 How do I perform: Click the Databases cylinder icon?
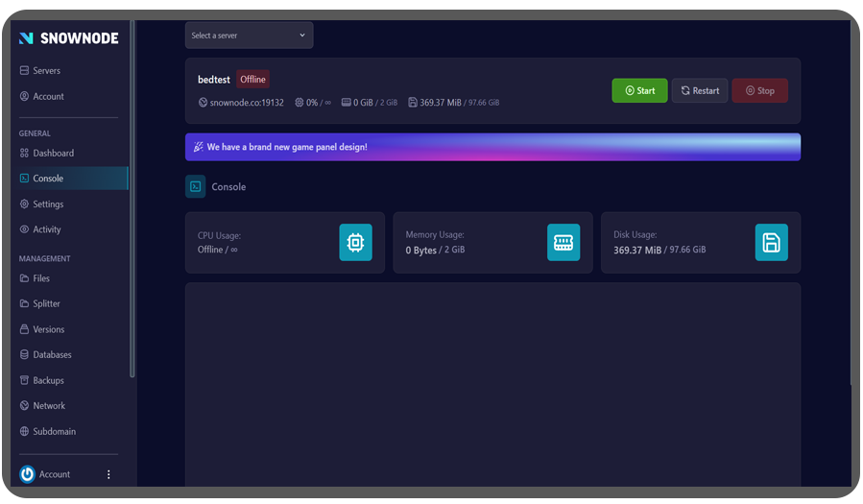pyautogui.click(x=24, y=355)
